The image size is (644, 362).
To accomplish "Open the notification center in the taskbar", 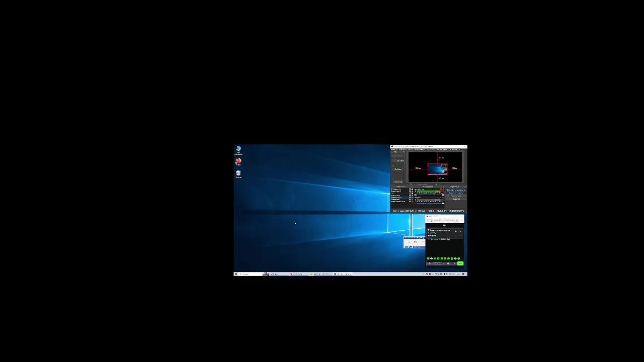I will [x=463, y=274].
